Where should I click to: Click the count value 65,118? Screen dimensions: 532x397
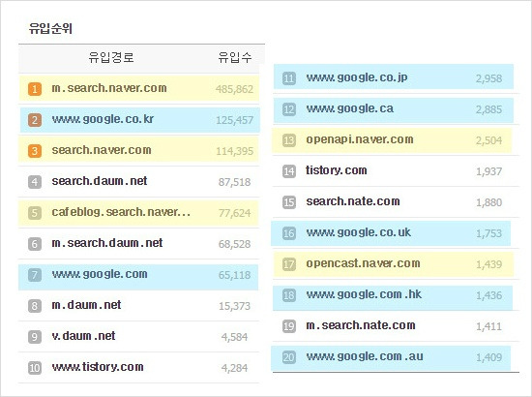click(x=234, y=275)
